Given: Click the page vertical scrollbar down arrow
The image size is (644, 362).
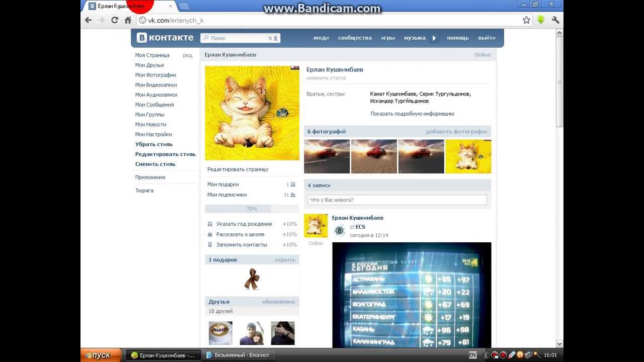Looking at the screenshot, I should (x=559, y=344).
